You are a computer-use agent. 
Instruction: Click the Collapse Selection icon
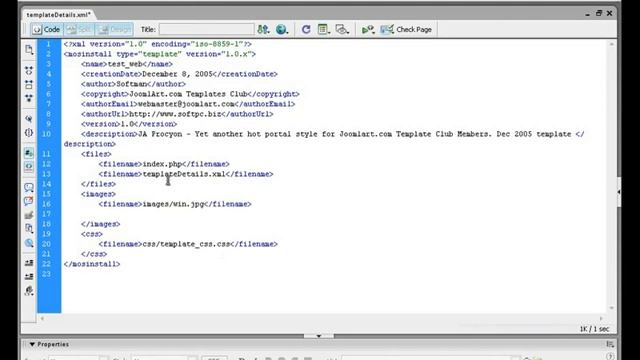click(29, 84)
